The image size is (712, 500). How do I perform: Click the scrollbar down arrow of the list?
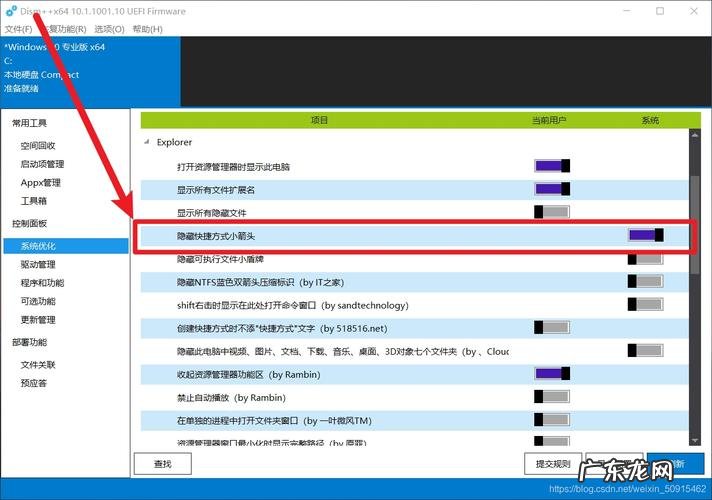(x=695, y=440)
